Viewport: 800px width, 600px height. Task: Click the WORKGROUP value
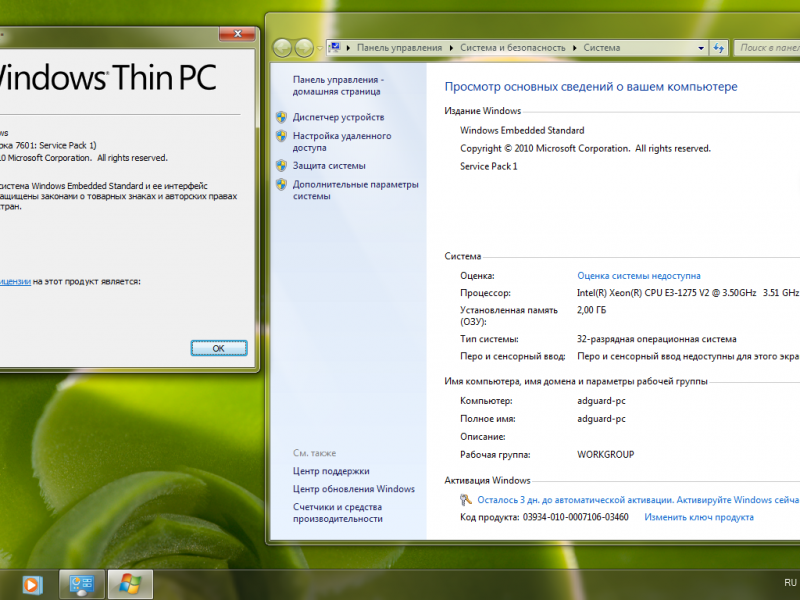click(x=606, y=455)
